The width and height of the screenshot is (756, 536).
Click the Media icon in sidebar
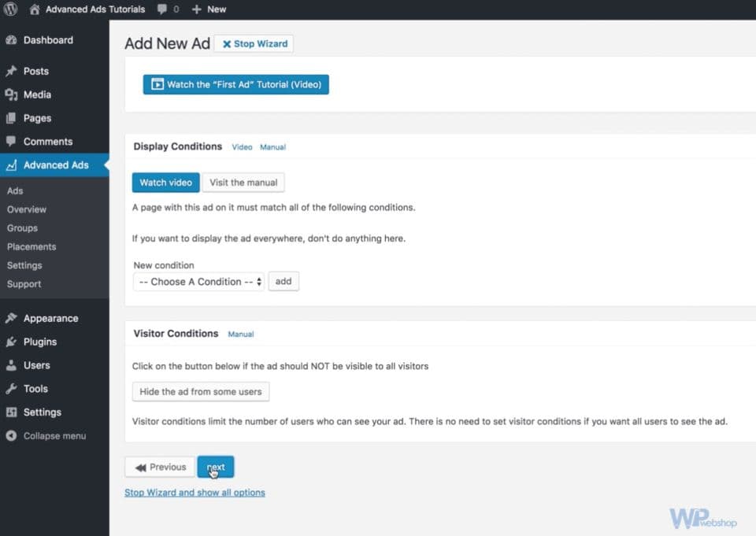click(11, 94)
